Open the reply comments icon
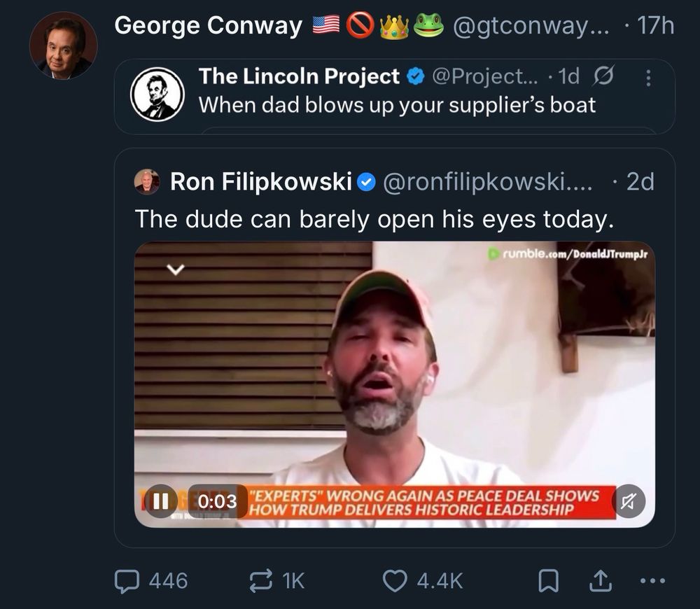The width and height of the screenshot is (700, 609). (x=129, y=580)
